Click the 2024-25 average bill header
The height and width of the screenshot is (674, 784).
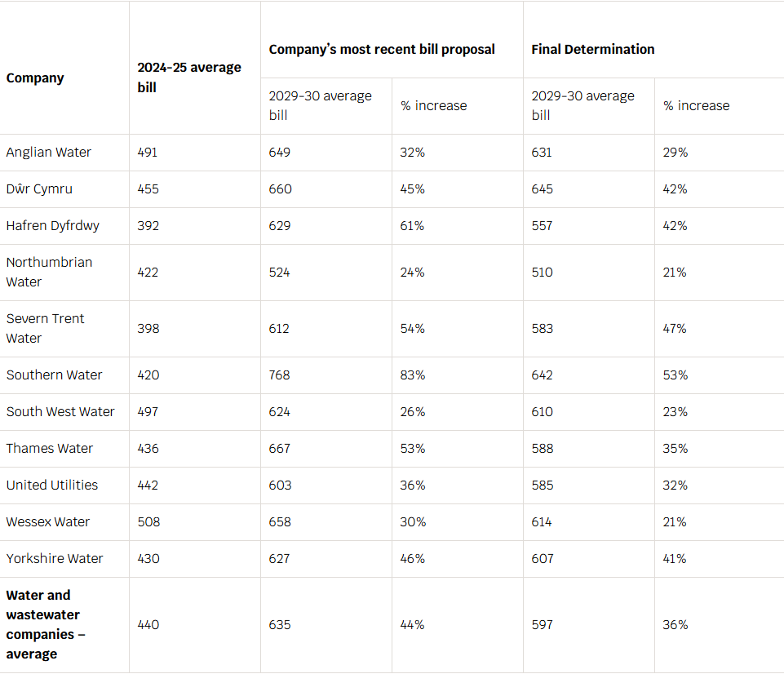coord(189,77)
